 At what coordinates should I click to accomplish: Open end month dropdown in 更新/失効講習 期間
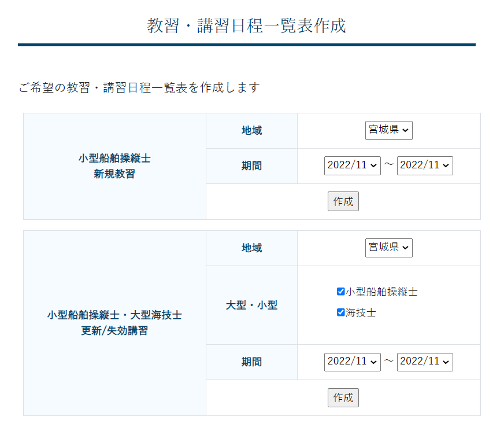[425, 362]
